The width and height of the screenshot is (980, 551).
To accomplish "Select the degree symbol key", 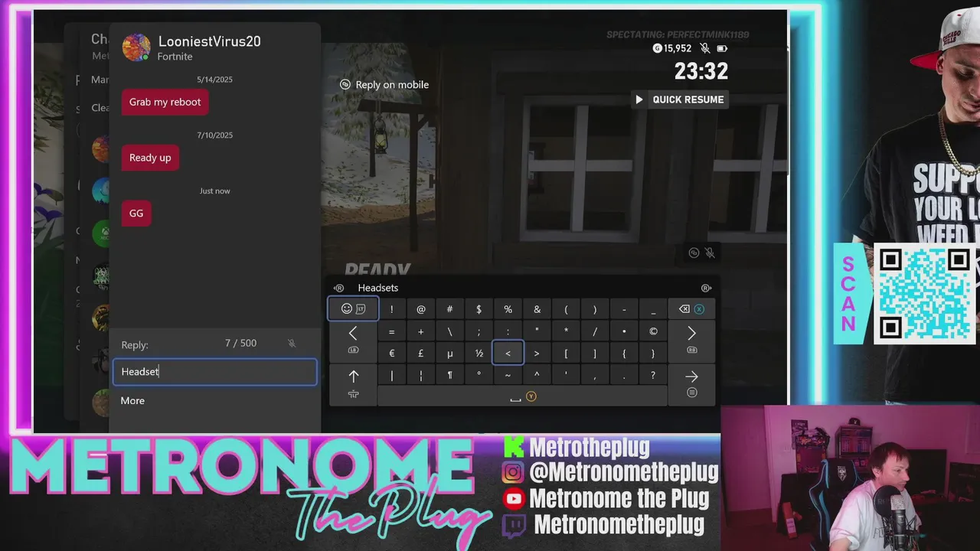I will coord(479,376).
